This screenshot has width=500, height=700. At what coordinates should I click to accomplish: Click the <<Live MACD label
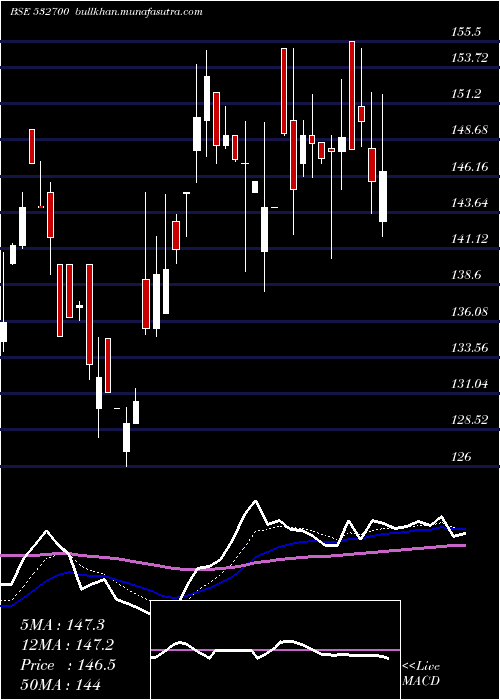tap(421, 673)
